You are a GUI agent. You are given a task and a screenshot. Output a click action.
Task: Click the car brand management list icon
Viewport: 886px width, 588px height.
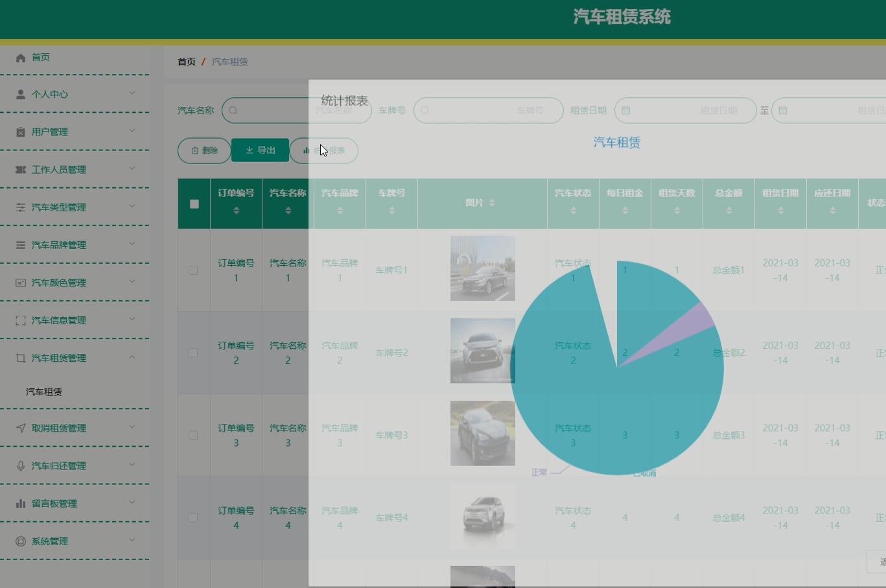click(21, 245)
